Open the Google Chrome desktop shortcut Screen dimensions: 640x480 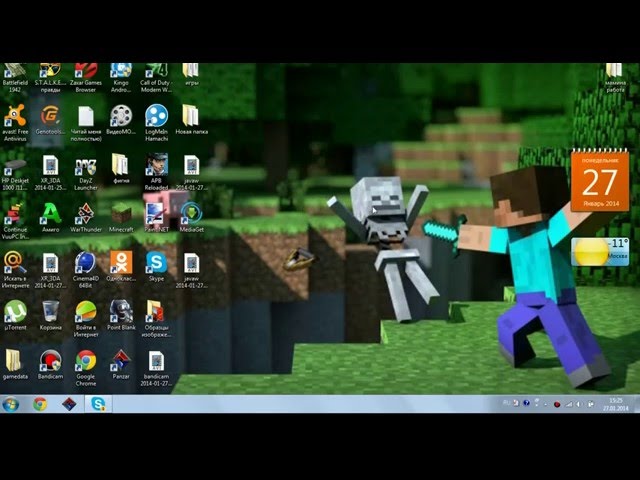pyautogui.click(x=86, y=367)
